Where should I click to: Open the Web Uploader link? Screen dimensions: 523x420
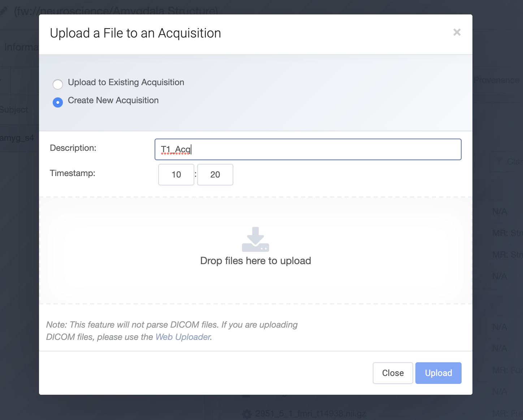tap(183, 337)
